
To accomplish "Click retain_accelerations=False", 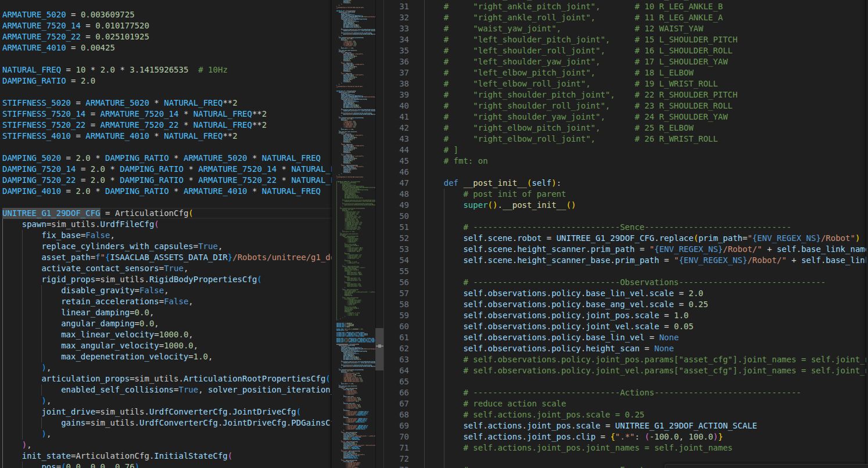I will click(127, 301).
